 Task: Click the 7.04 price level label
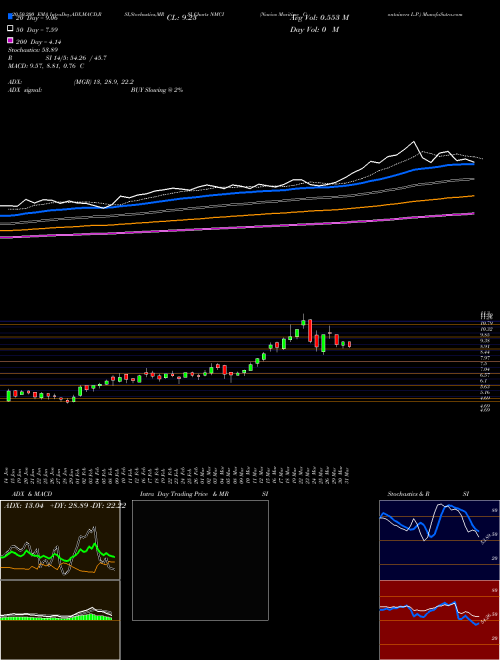pos(485,369)
